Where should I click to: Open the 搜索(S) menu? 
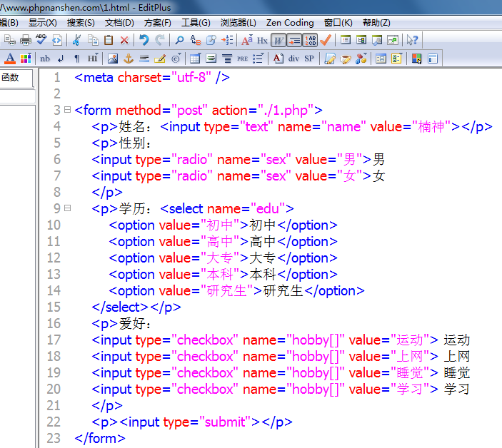point(81,23)
